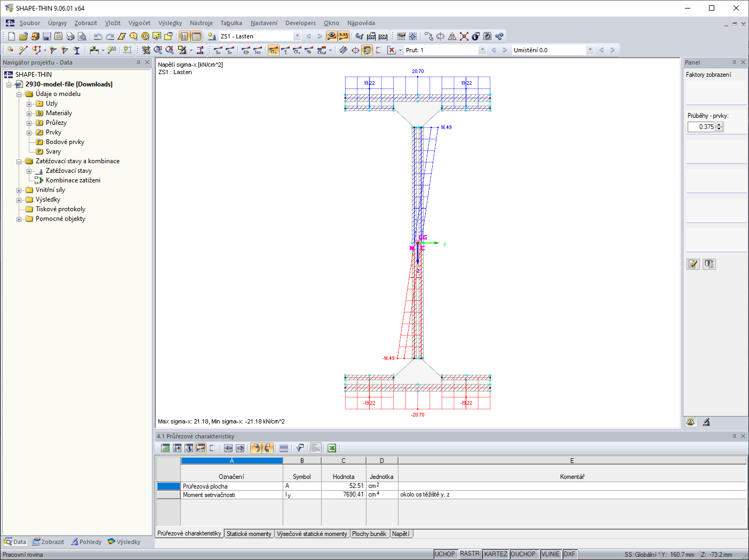Viewport: 749px width, 560px height.
Task: Jump to next table with right arrow icon
Action: tap(240, 448)
